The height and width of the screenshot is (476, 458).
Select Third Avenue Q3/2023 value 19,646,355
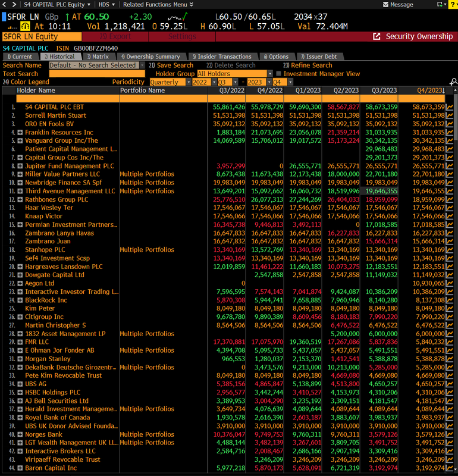pyautogui.click(x=379, y=191)
